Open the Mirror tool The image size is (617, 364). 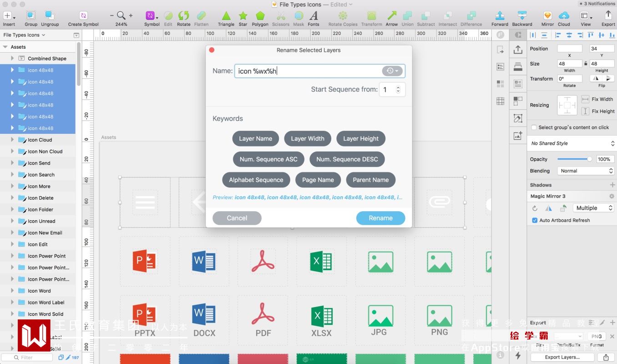coord(547,18)
